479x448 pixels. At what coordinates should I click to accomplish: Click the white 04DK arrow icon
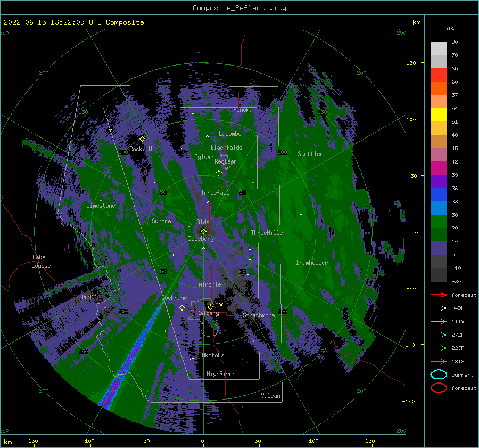tap(439, 308)
